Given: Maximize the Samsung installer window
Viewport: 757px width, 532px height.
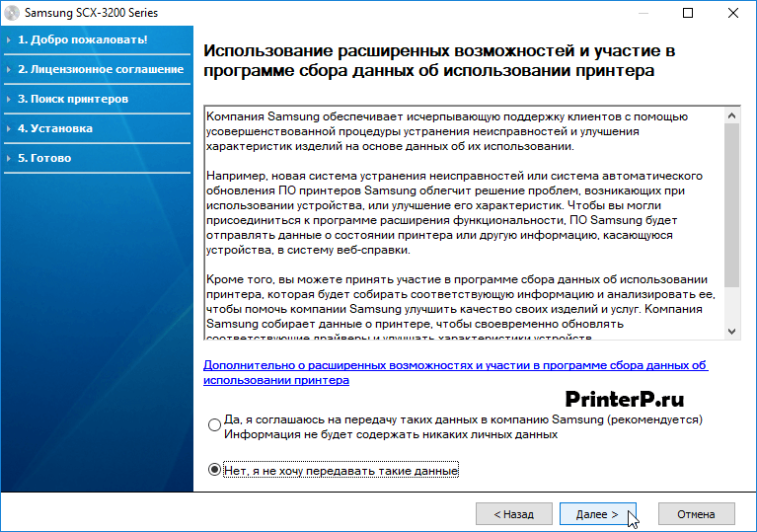Looking at the screenshot, I should point(688,13).
